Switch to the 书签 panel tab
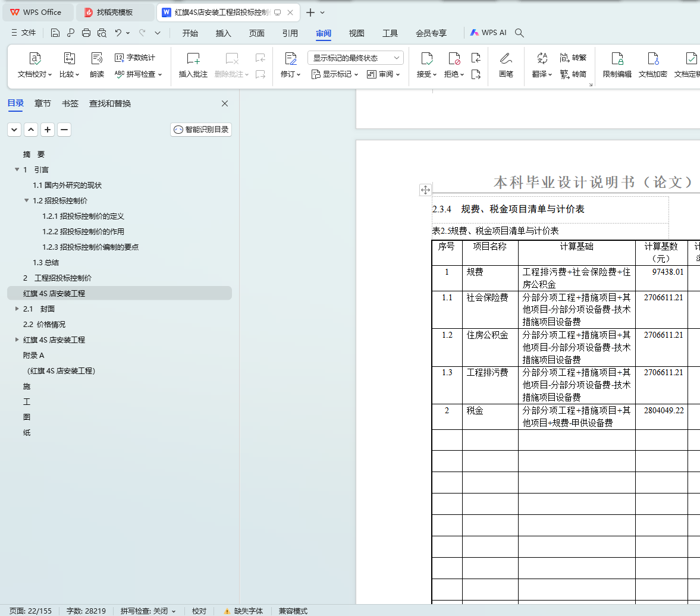 70,103
